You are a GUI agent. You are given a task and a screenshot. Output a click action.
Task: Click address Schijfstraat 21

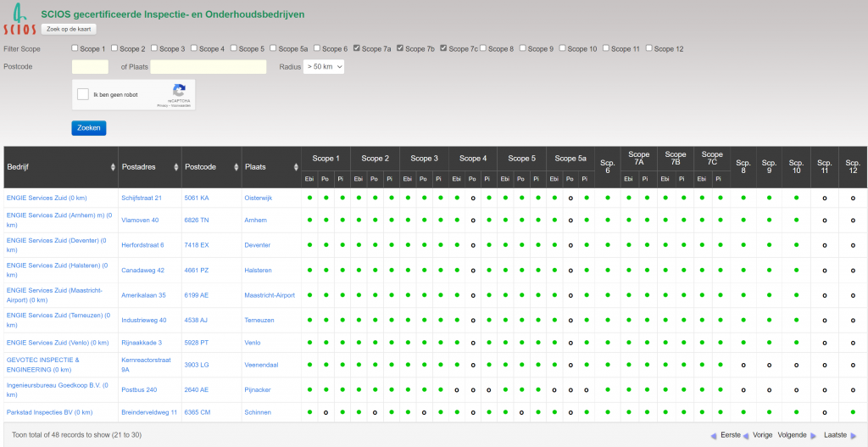tap(142, 198)
